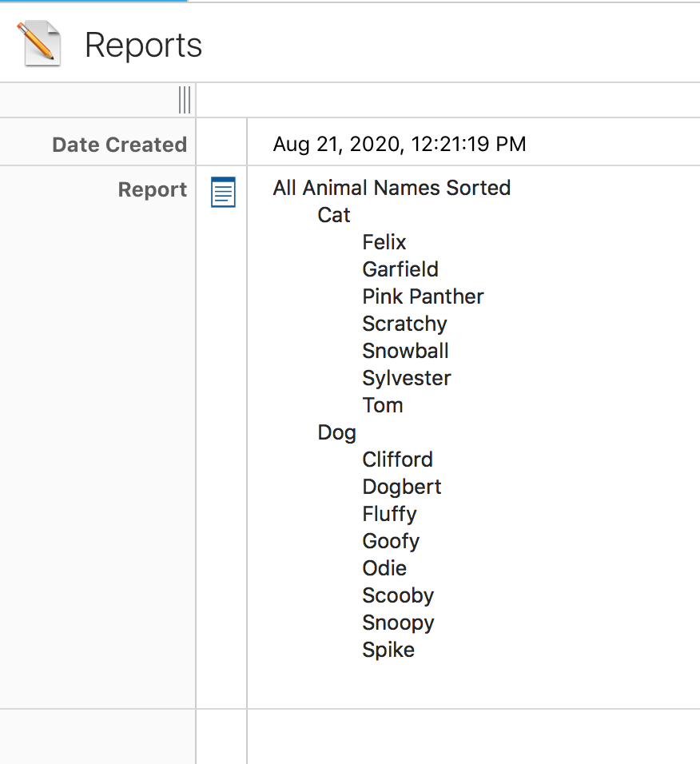Screen dimensions: 700x764
Task: Click the Dogbert entry
Action: point(401,487)
